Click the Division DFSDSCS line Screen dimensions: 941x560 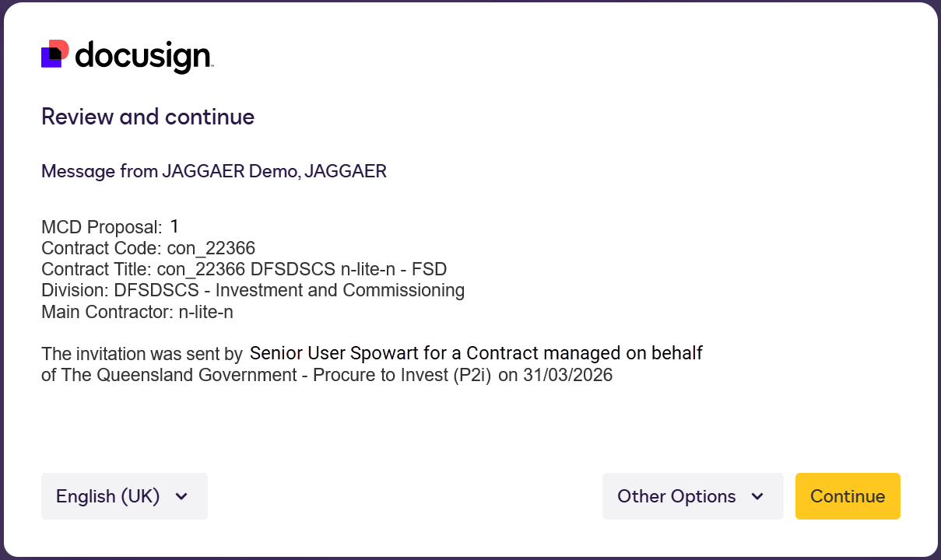(x=252, y=290)
